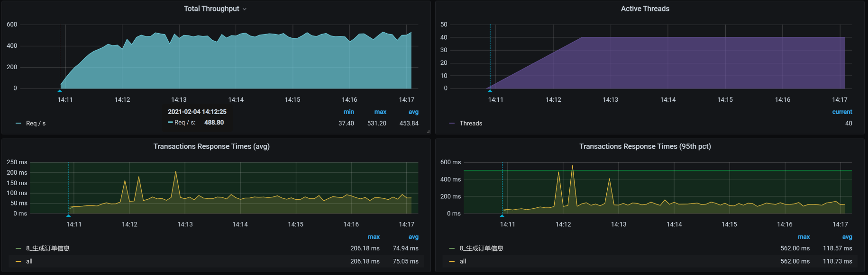Sort Total Throughput legend by min column

pyautogui.click(x=348, y=112)
